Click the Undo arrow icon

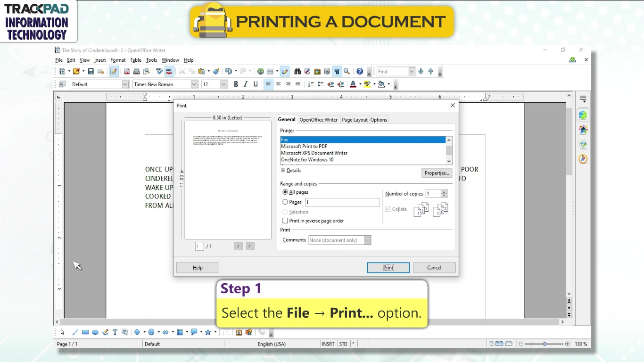point(228,72)
